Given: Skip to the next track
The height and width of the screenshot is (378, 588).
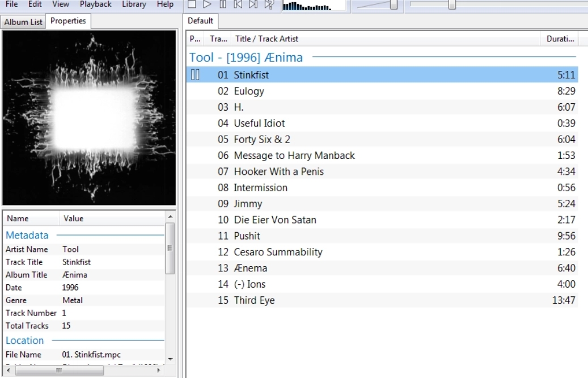Looking at the screenshot, I should click(253, 4).
